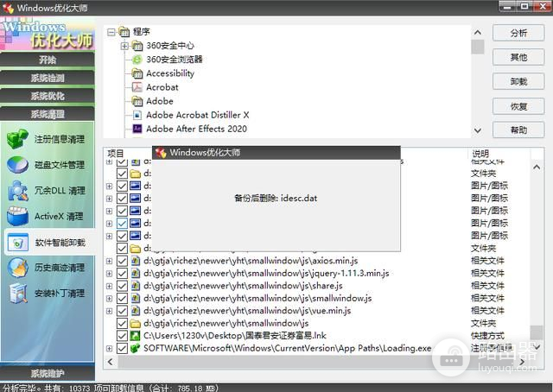553x392 pixels.
Task: Open the 系统检测 sidebar tab
Action: (48, 78)
